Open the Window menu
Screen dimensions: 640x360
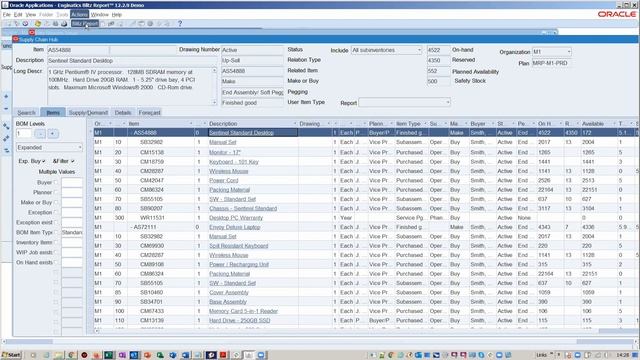100,14
